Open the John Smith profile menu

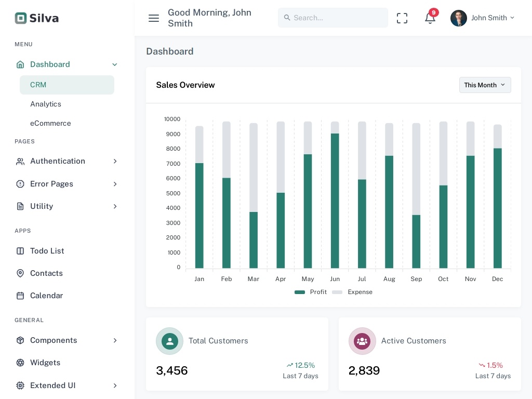[x=483, y=18]
